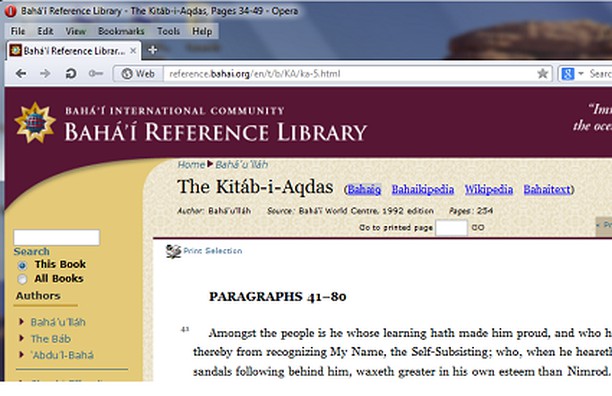Open the View menu

point(75,31)
